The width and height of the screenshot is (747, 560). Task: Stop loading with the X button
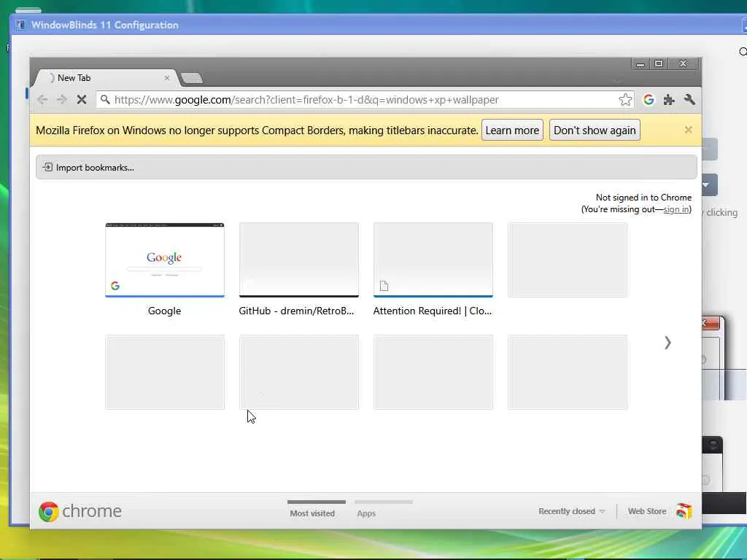click(x=82, y=99)
